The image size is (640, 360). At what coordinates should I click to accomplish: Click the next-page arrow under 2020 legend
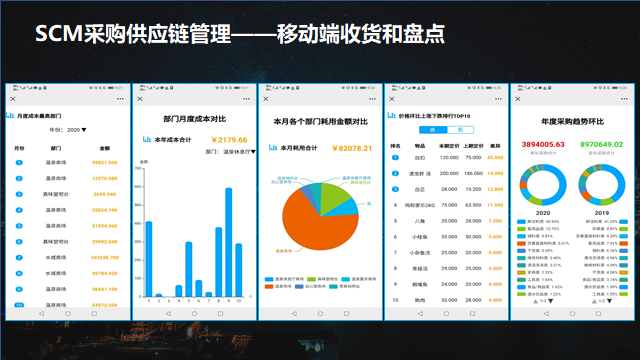(x=551, y=301)
